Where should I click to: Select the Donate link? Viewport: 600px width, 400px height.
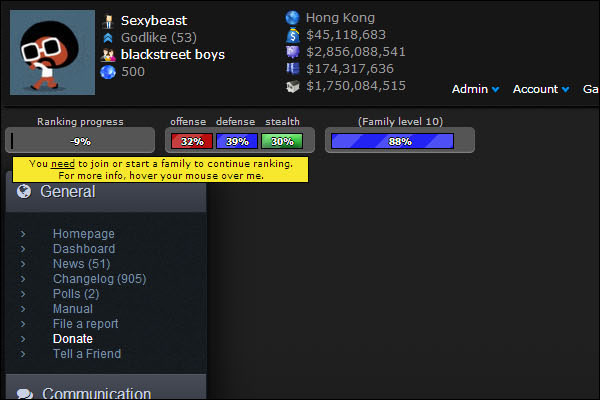73,339
